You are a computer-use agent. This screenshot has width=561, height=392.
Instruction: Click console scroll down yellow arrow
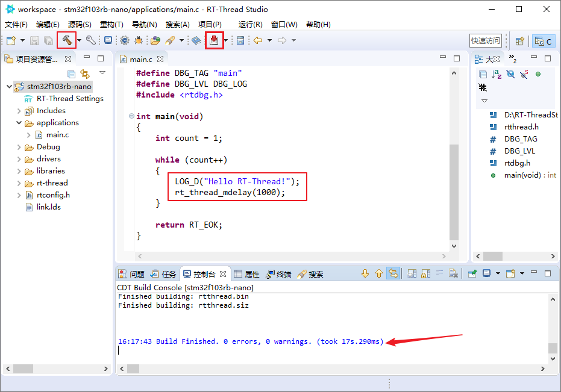[x=365, y=274]
